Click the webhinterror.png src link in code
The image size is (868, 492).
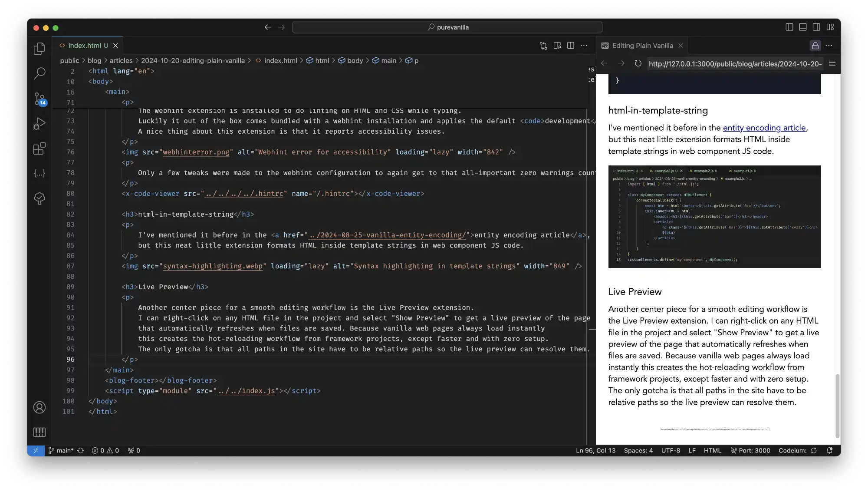[x=196, y=152]
